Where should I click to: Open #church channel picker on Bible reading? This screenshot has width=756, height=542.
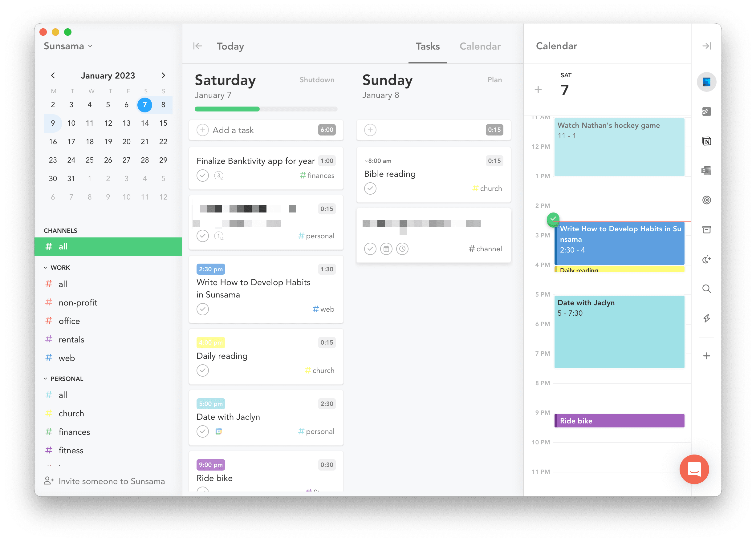tap(487, 188)
